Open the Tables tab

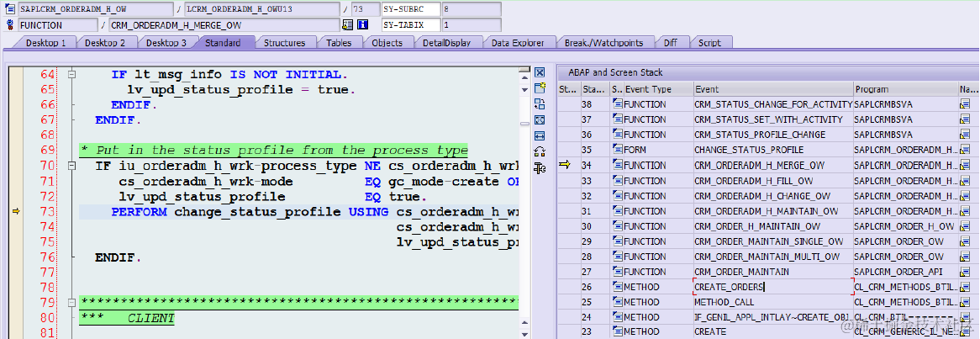339,43
